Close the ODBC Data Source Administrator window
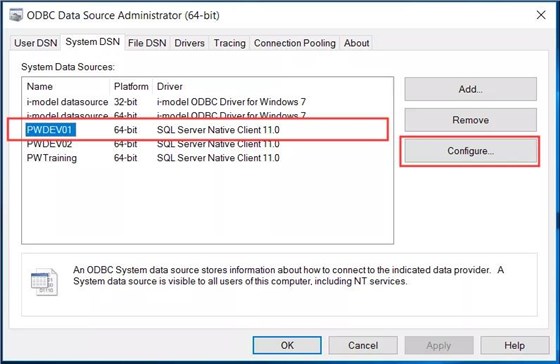560x364 pixels. [541, 15]
